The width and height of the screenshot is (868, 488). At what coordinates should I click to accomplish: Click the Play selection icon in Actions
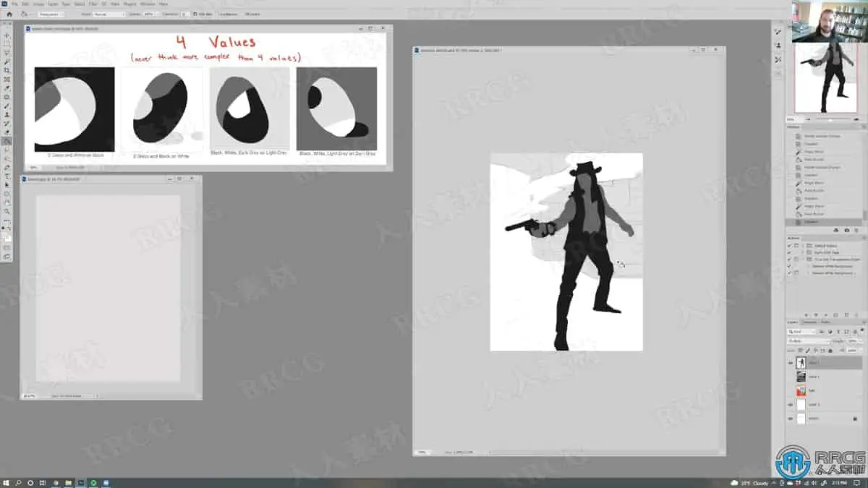pyautogui.click(x=825, y=314)
